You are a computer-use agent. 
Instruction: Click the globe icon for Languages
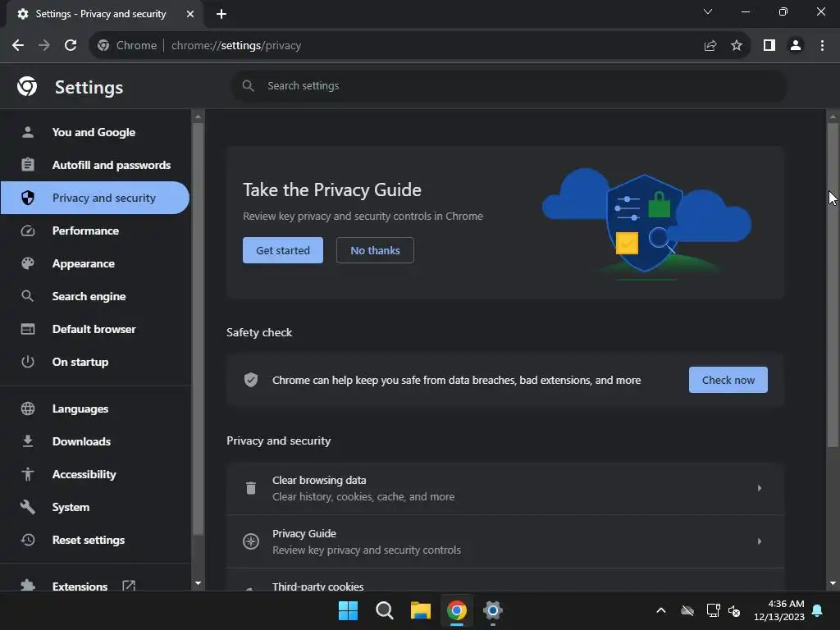pyautogui.click(x=28, y=409)
